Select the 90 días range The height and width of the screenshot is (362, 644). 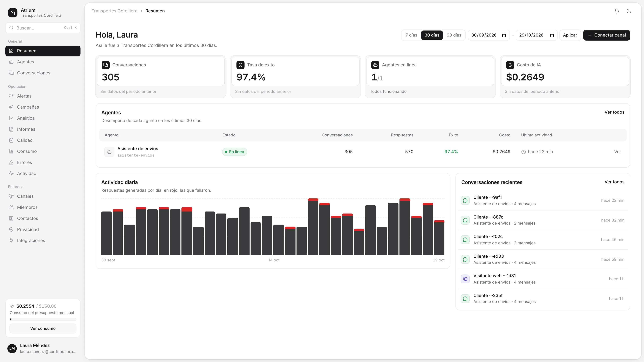point(454,35)
